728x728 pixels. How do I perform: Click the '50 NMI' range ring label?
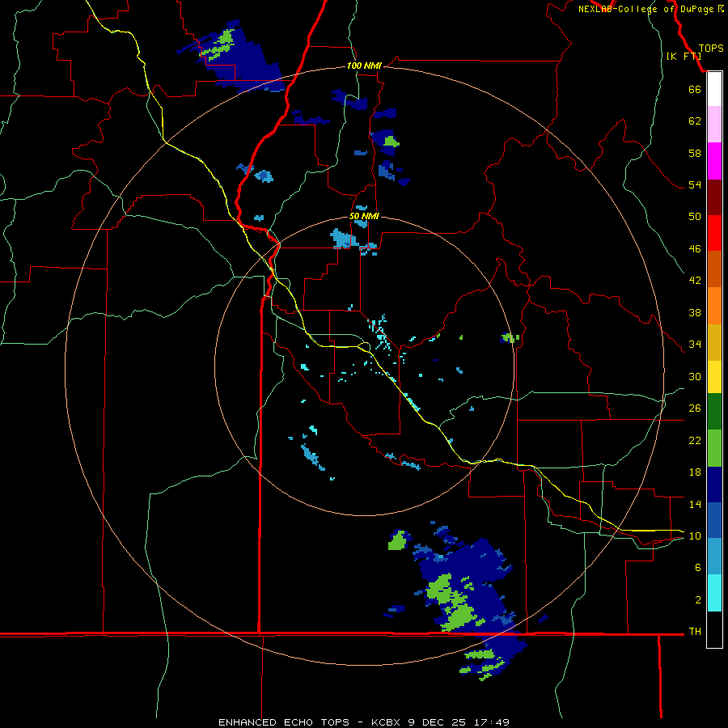click(364, 216)
